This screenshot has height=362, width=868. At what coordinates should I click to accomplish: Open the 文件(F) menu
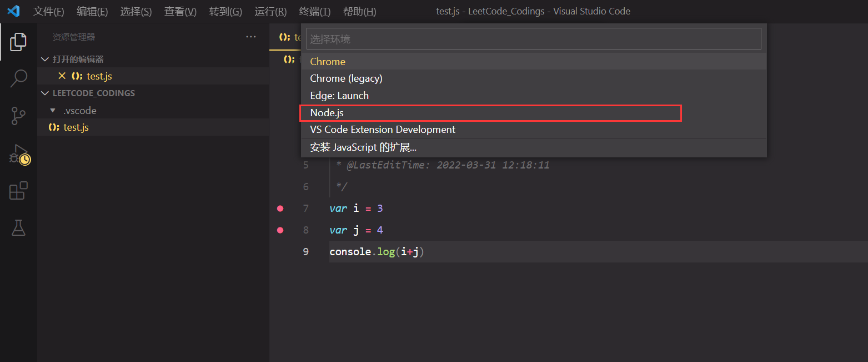(48, 12)
